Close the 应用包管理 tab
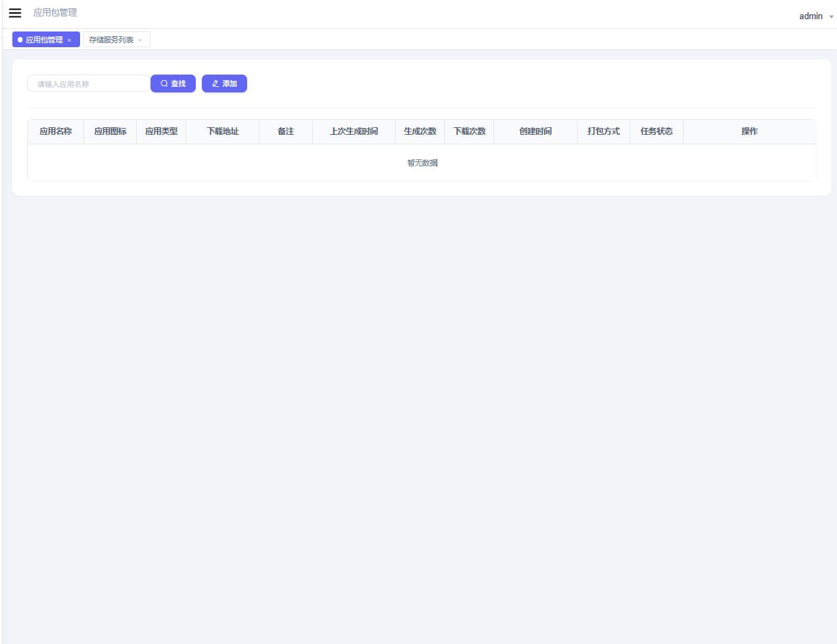This screenshot has width=837, height=644. [x=69, y=40]
